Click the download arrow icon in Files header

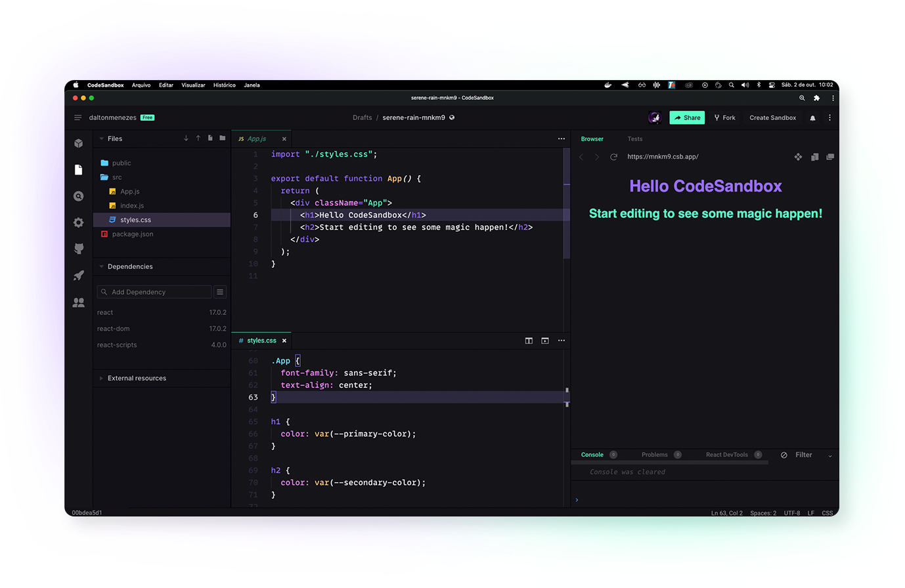click(186, 138)
